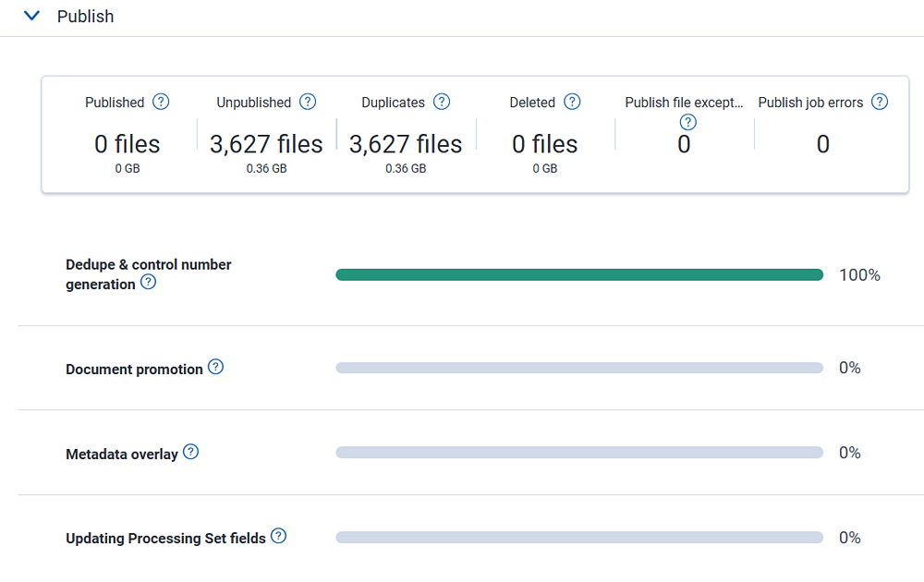View details for Published 0 files

tap(126, 144)
